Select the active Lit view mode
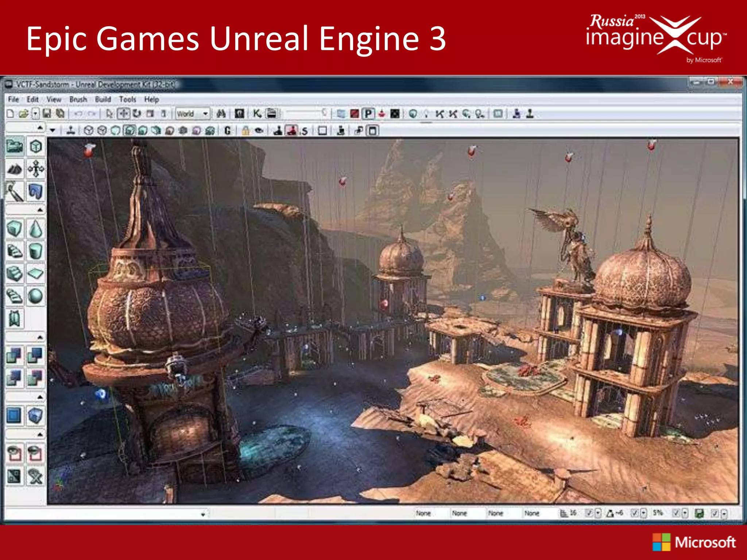This screenshot has width=747, height=560. (129, 130)
